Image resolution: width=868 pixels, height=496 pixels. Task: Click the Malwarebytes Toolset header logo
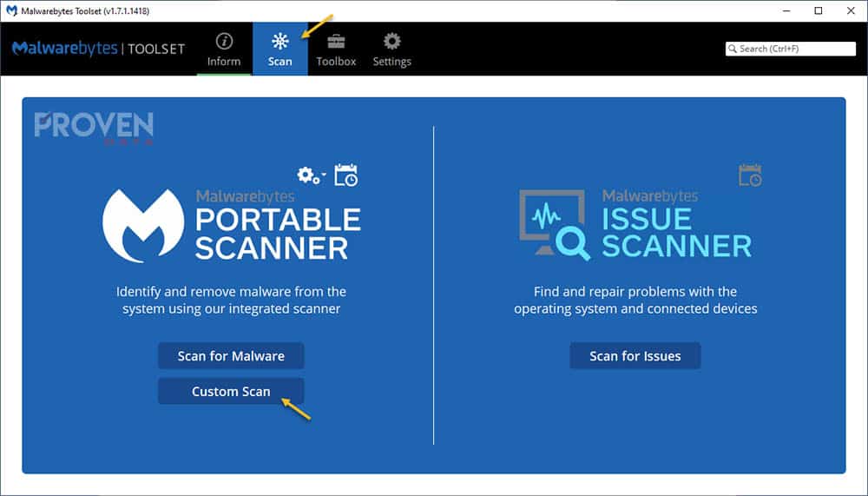coord(99,49)
